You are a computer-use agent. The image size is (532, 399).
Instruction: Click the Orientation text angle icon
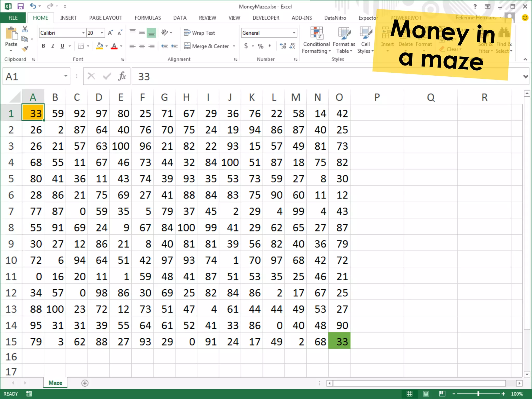click(x=165, y=32)
